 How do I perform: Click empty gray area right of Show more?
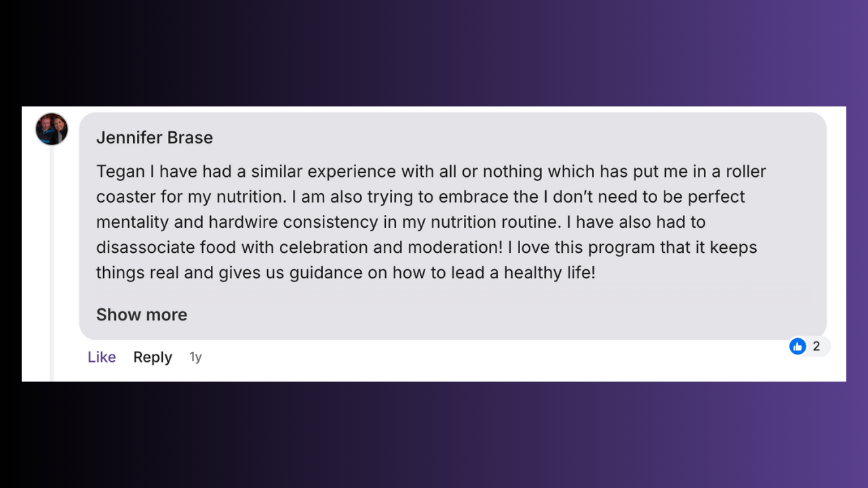click(x=475, y=314)
